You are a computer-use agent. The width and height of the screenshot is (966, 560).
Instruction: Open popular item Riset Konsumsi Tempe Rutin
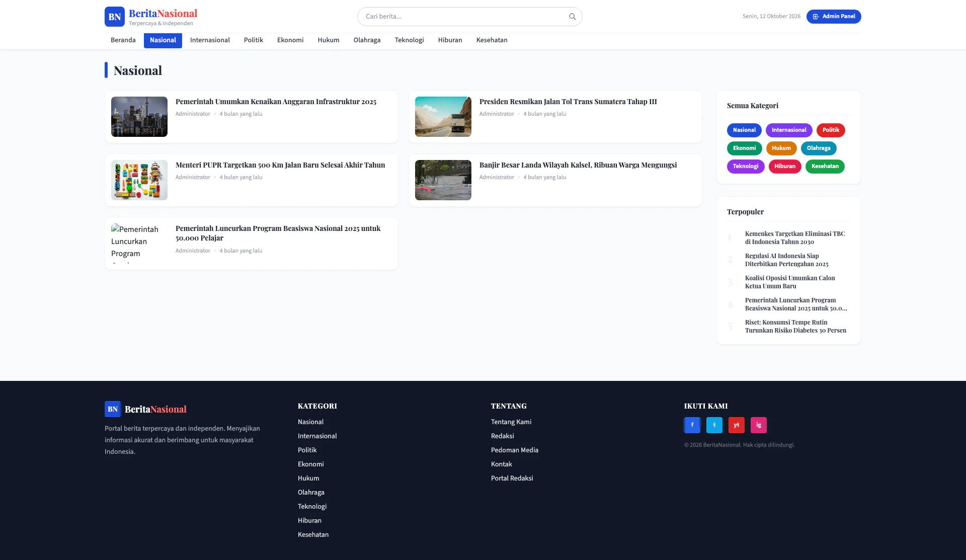[x=795, y=326]
